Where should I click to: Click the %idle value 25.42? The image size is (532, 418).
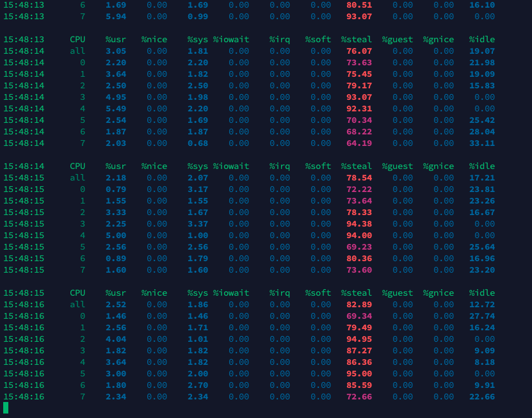pyautogui.click(x=482, y=120)
